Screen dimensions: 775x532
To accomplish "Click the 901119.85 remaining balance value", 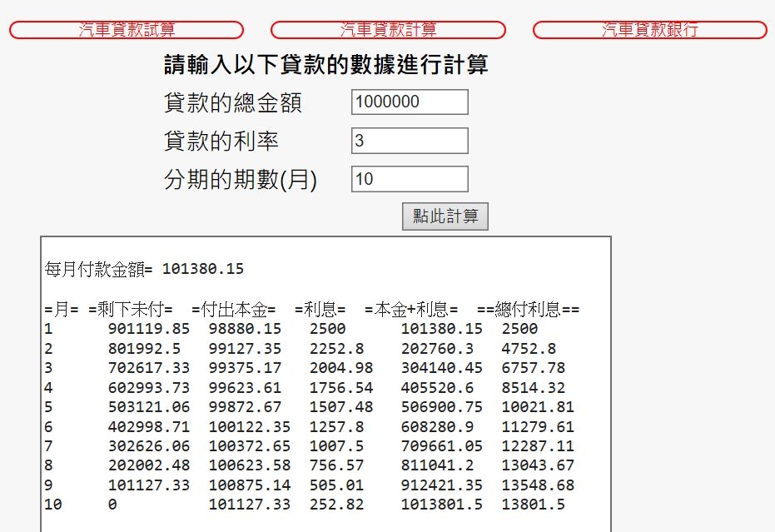I will (149, 329).
